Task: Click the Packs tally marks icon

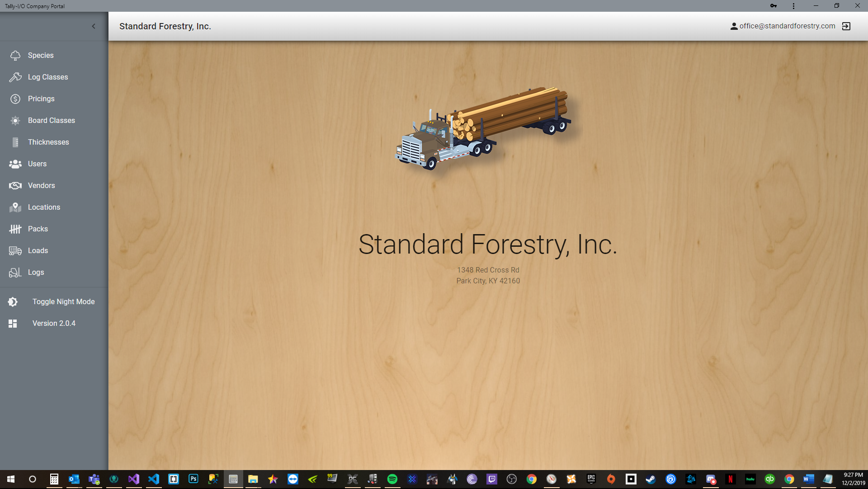Action: click(15, 229)
